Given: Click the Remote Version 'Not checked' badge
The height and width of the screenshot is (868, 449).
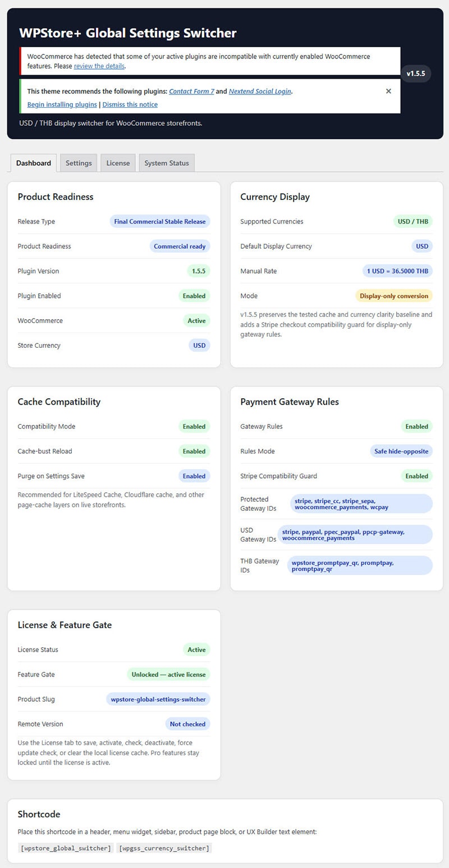Looking at the screenshot, I should coord(187,724).
